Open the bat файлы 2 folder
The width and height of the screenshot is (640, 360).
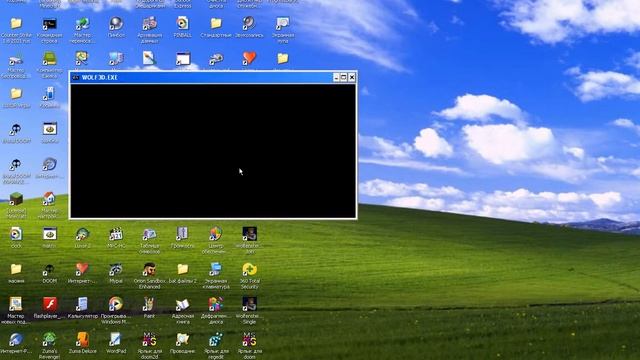tap(182, 269)
